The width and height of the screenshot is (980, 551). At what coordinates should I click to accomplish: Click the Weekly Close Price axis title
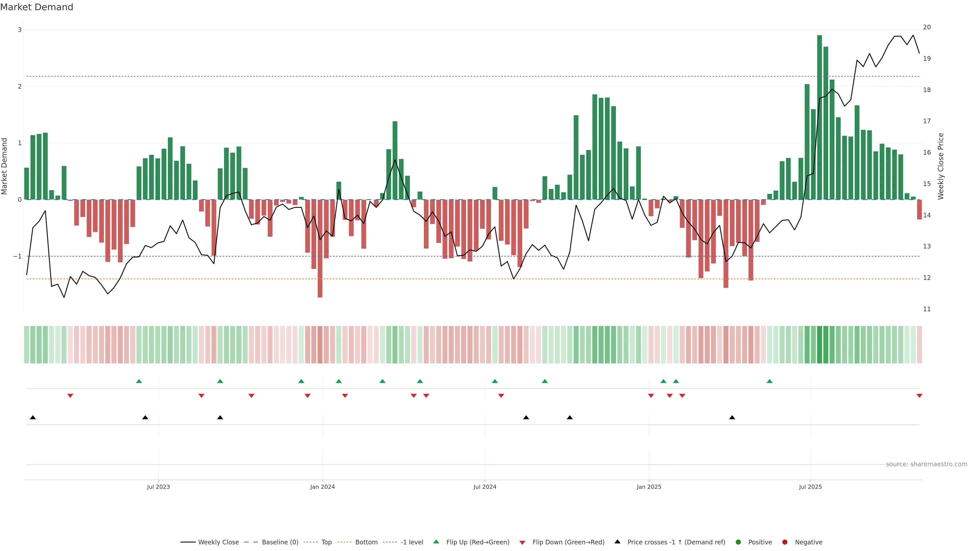pyautogui.click(x=940, y=166)
